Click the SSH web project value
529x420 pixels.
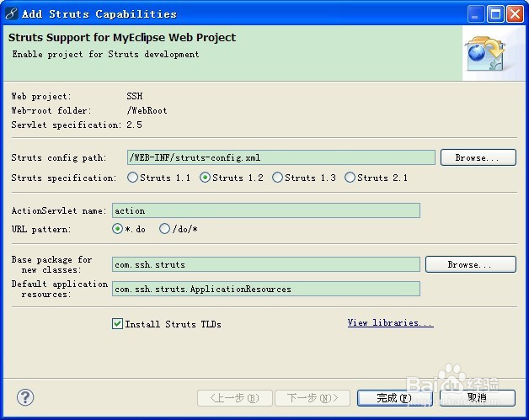(x=135, y=96)
